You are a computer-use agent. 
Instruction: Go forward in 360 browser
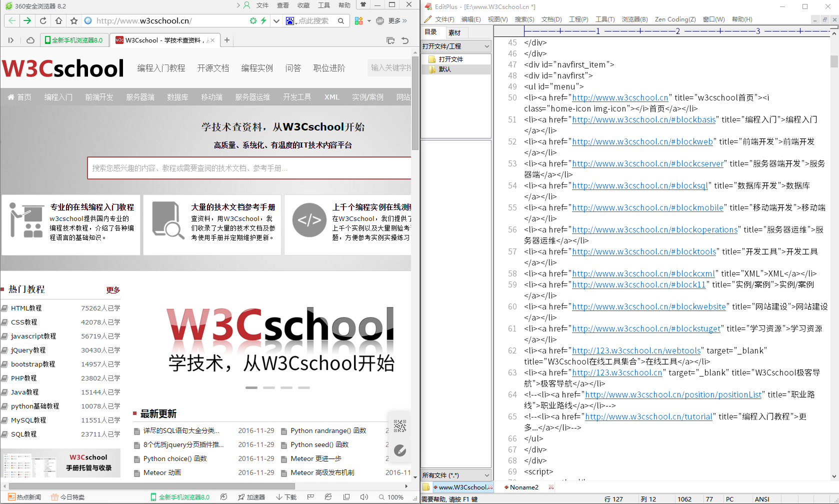27,20
